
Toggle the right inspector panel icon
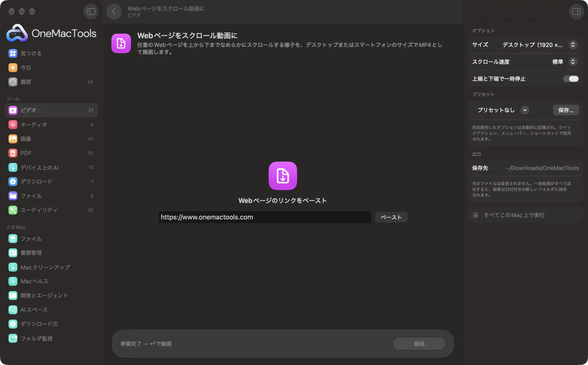576,12
